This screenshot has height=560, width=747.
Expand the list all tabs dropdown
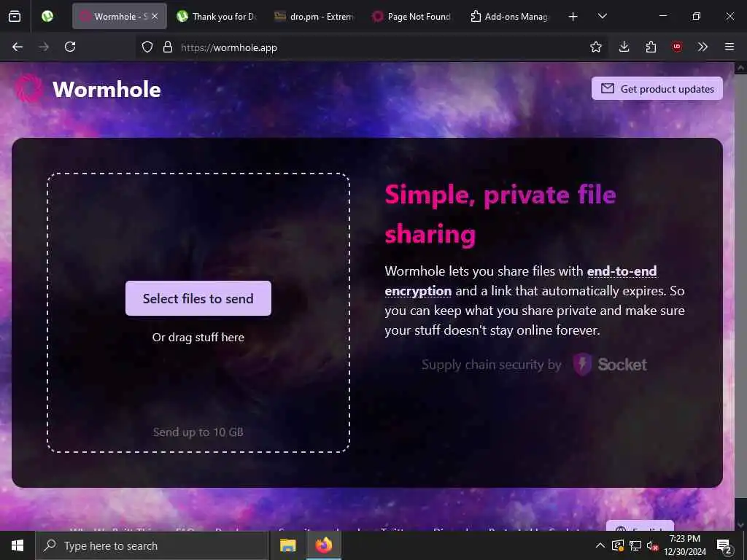coord(603,16)
